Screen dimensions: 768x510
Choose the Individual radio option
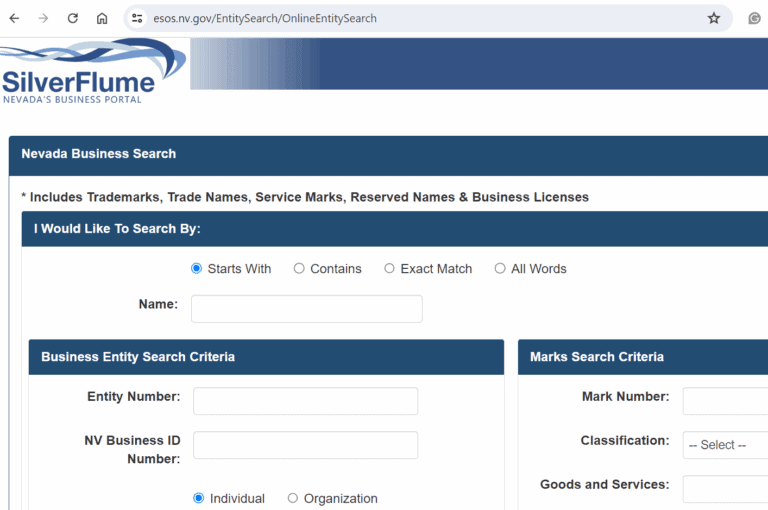tap(198, 498)
